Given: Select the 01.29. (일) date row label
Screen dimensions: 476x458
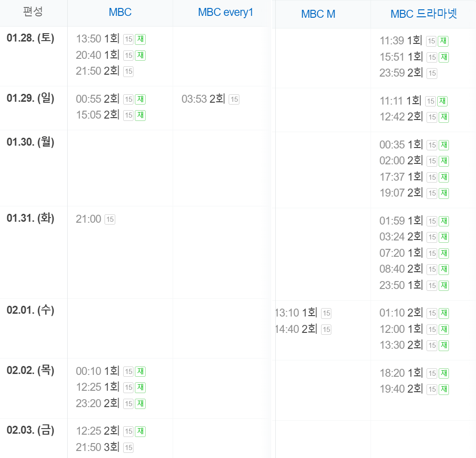Looking at the screenshot, I should 30,98.
